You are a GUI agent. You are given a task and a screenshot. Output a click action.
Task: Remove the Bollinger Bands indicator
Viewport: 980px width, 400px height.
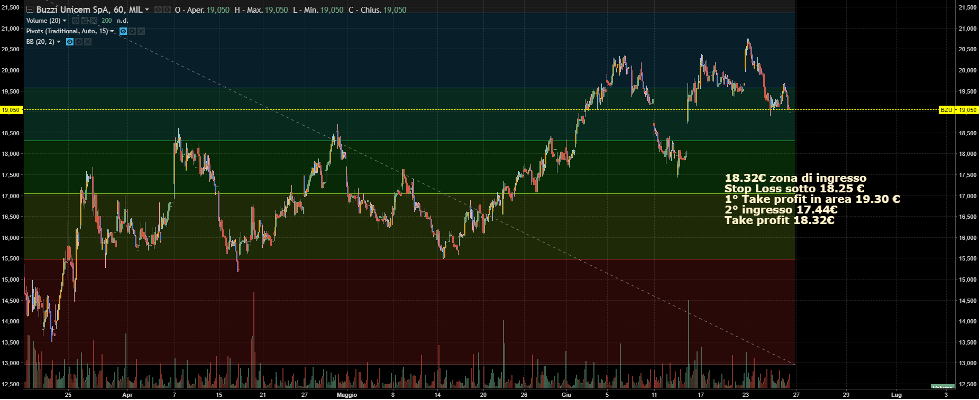click(x=88, y=42)
